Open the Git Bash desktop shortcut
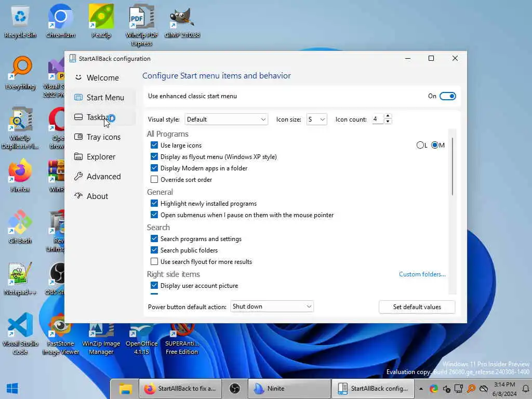 click(20, 228)
